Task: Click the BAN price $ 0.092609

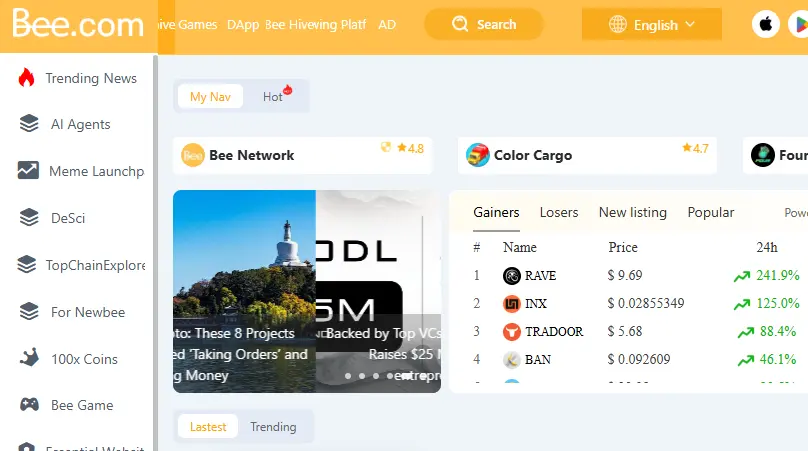Action: coord(639,359)
